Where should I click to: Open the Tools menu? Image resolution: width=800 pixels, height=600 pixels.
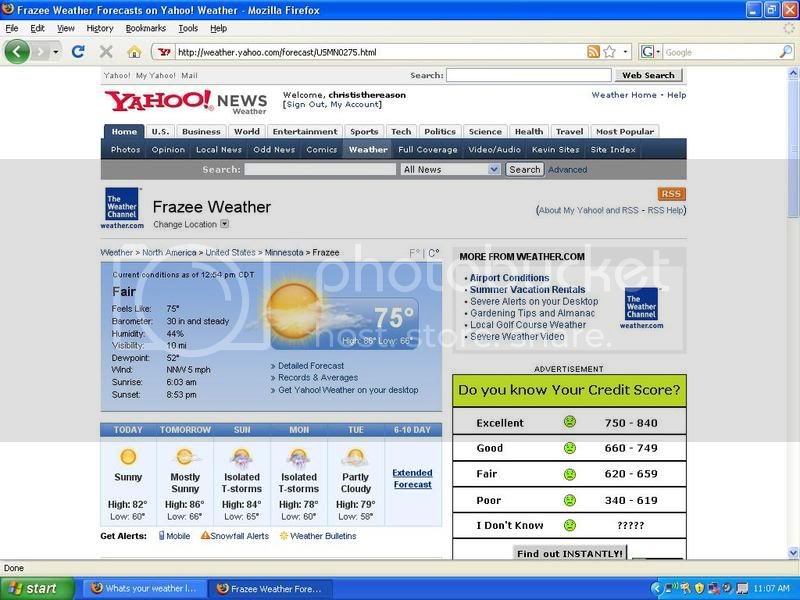point(188,29)
